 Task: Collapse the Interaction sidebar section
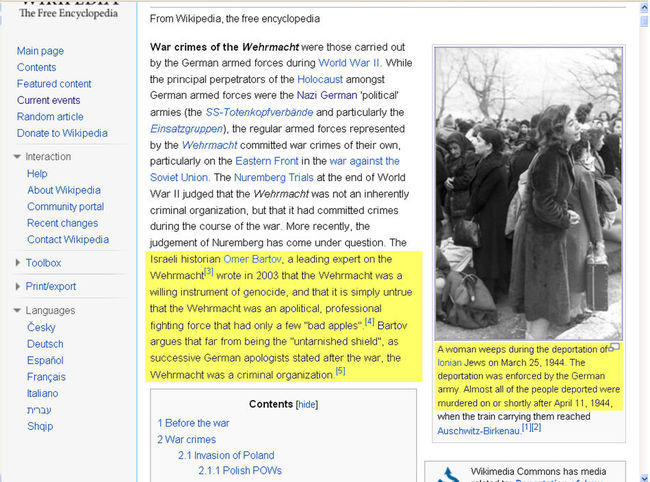pyautogui.click(x=17, y=157)
